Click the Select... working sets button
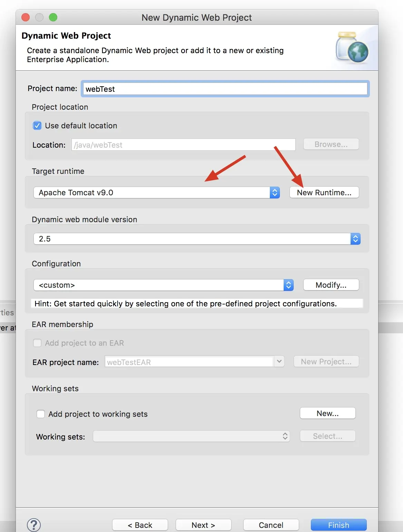Screen dimensions: 403x532 327,436
